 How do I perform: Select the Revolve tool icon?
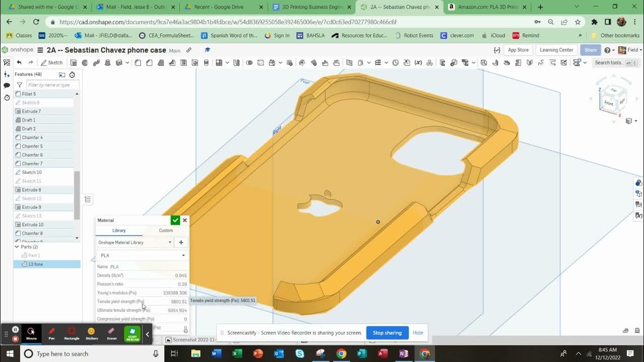[x=85, y=63]
